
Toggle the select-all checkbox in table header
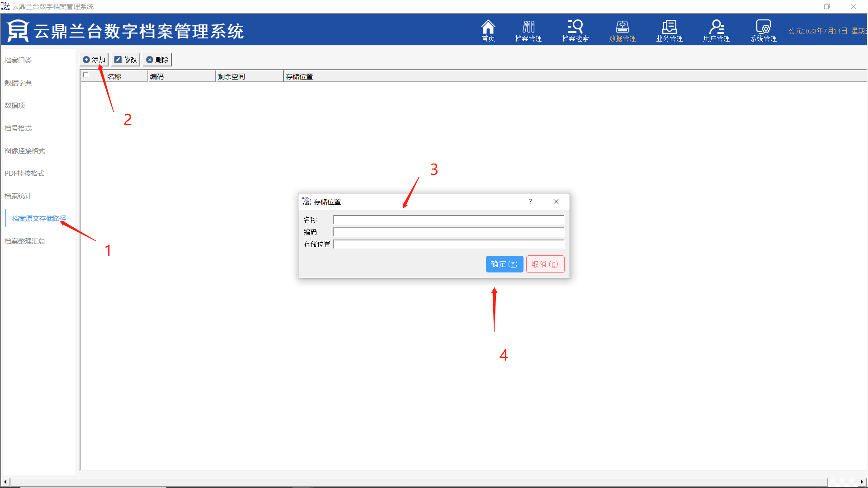click(x=85, y=75)
